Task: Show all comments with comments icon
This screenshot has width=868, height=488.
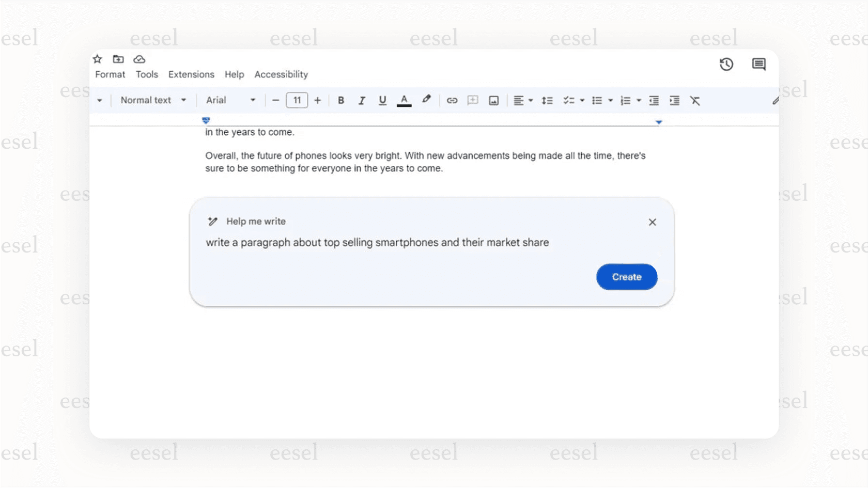Action: pyautogui.click(x=758, y=64)
